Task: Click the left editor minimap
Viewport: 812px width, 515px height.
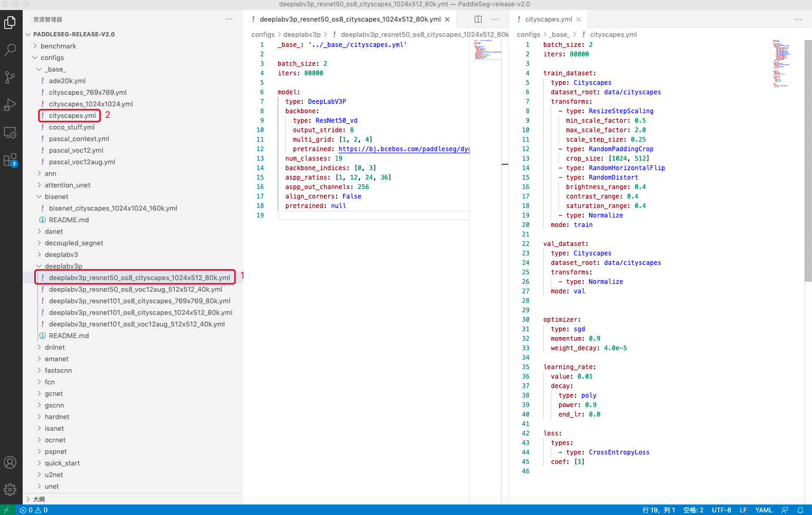Action: [487, 50]
